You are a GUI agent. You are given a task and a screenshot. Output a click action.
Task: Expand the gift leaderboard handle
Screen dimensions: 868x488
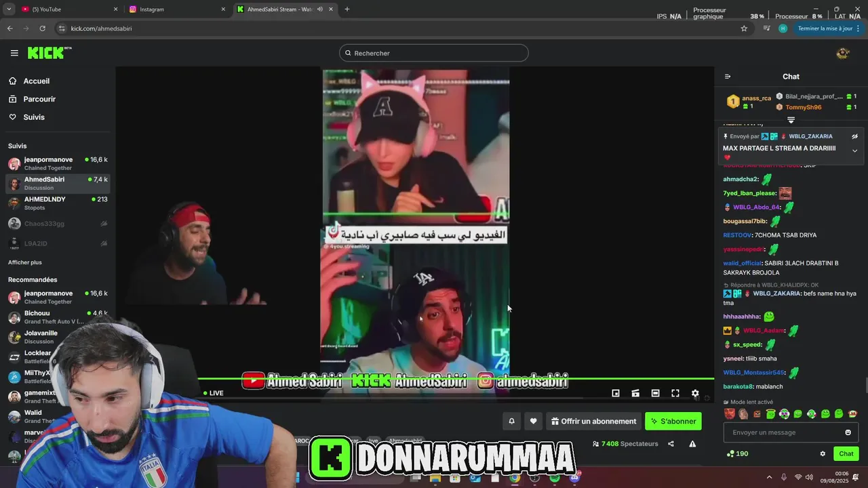pos(791,120)
